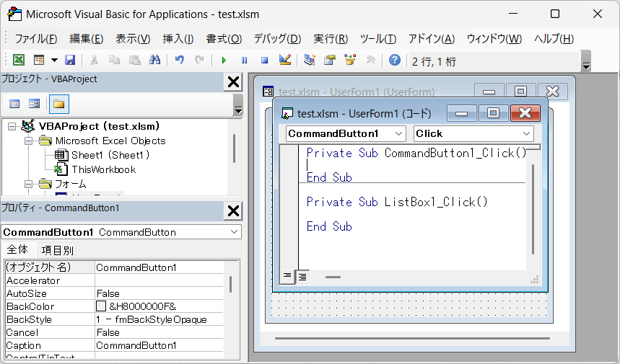
Task: Select the BackStyle fmBackStyleOpaque value
Action: click(x=160, y=320)
